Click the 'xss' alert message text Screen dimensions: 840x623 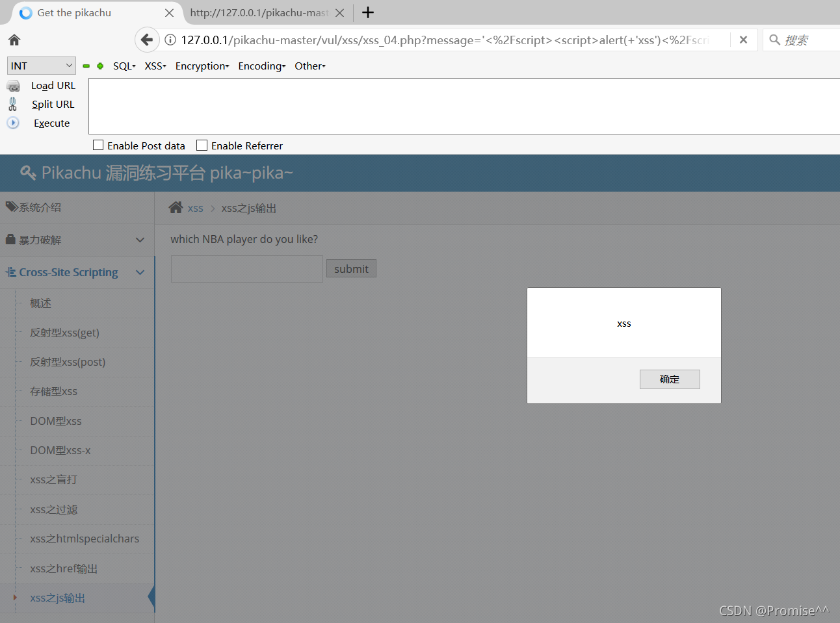624,324
